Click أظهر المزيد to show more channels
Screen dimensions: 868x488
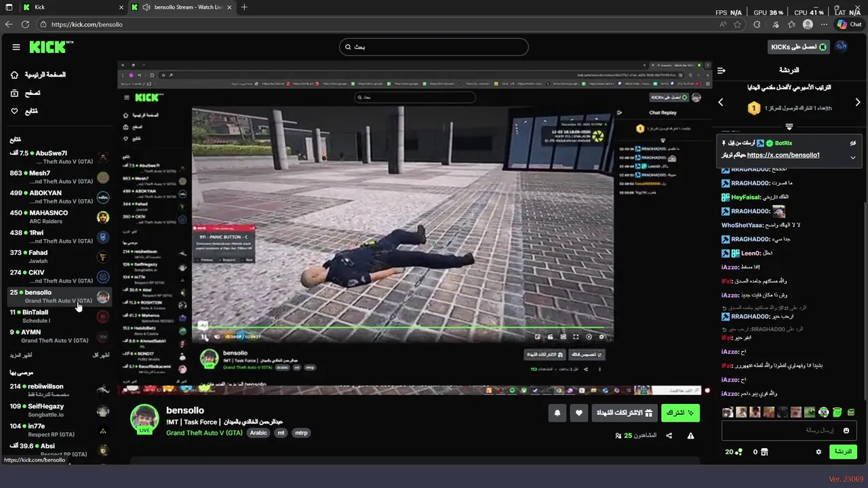pyautogui.click(x=20, y=355)
